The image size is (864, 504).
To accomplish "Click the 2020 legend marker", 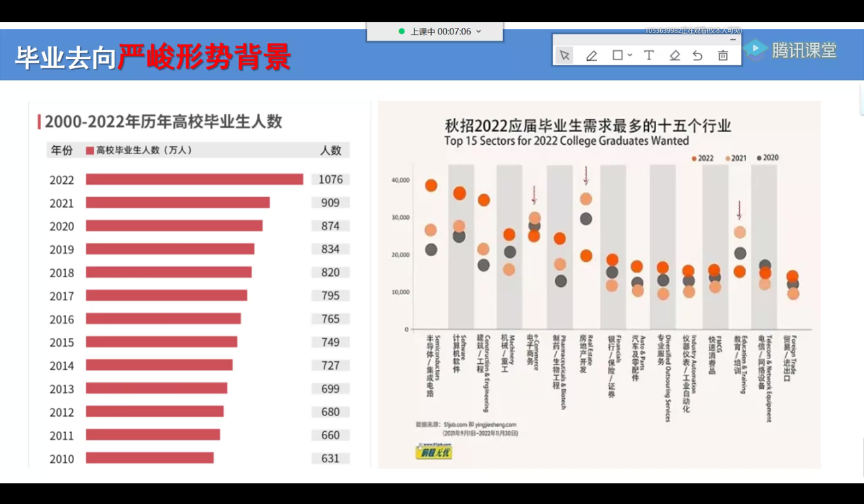I will click(759, 158).
